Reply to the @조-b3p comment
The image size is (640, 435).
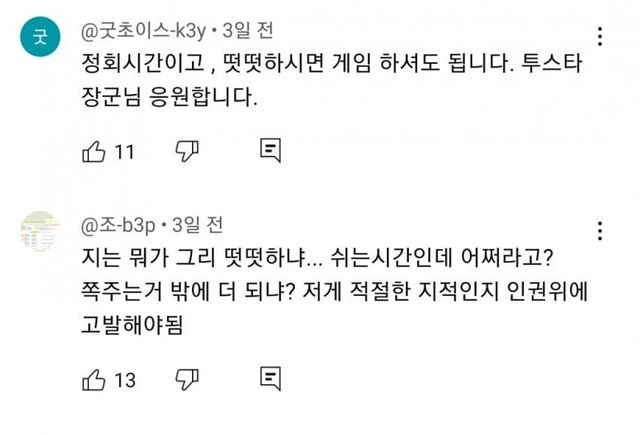click(x=269, y=379)
